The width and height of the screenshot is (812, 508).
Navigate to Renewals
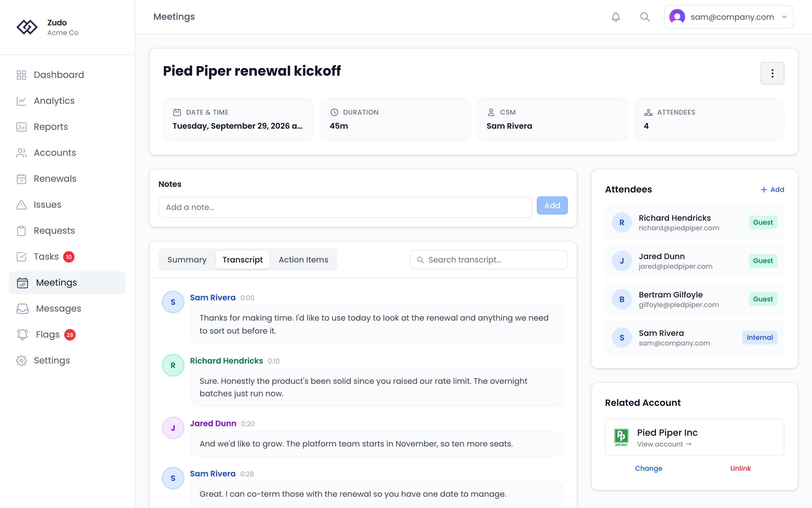67,179
